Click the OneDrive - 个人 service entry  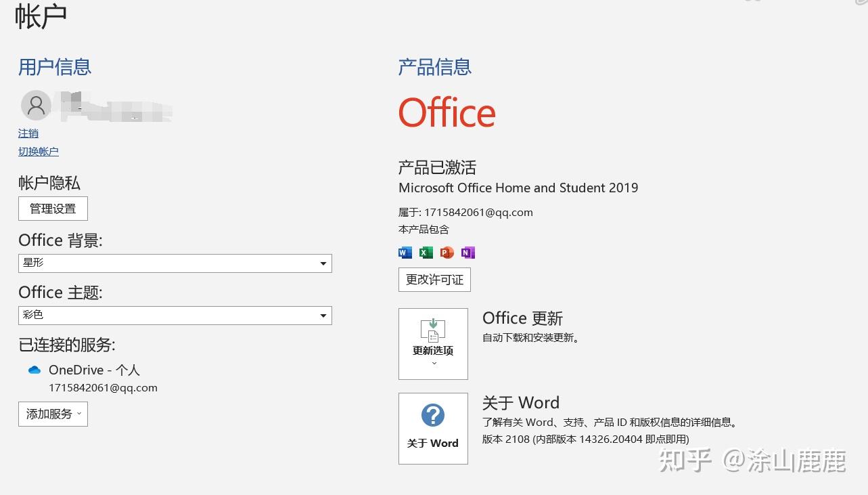(94, 370)
